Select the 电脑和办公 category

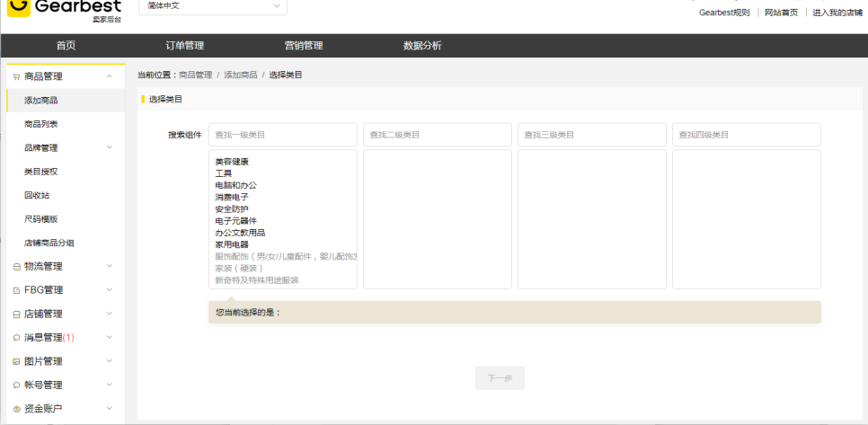click(x=235, y=185)
